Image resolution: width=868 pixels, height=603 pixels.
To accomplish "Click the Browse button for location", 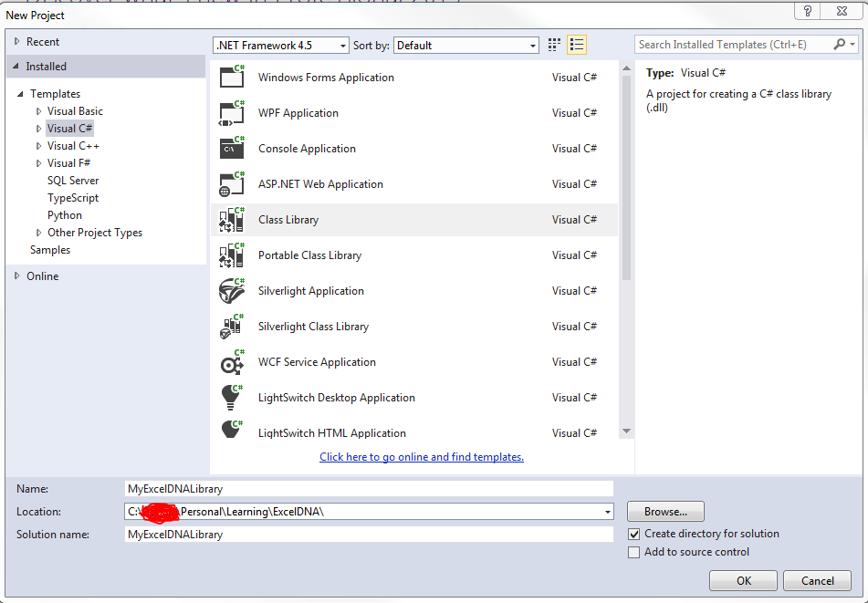I will (664, 511).
